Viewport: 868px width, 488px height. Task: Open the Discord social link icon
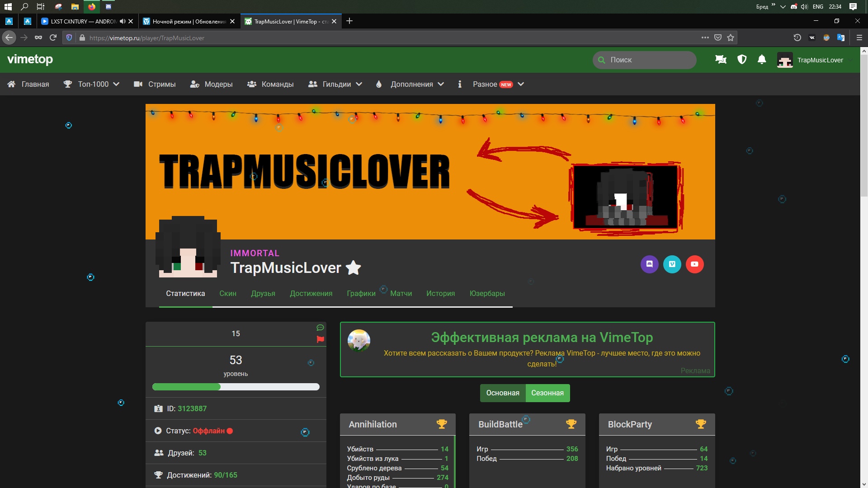(x=650, y=264)
